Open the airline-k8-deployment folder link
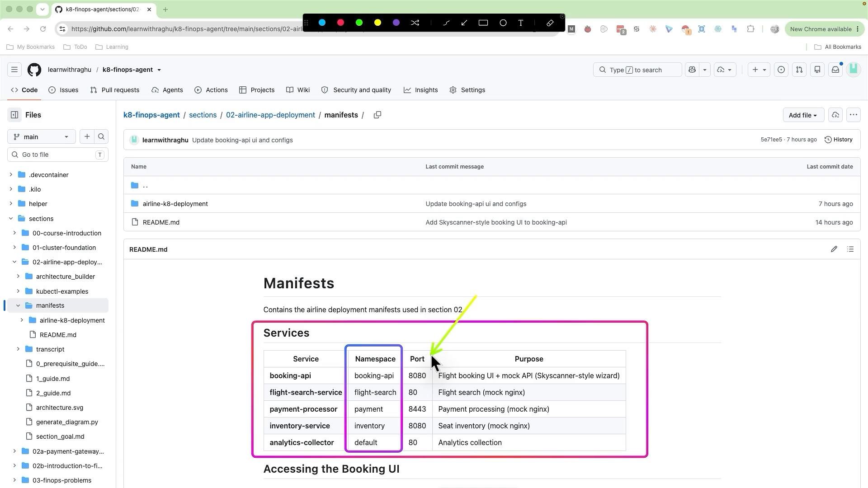Viewport: 868px width, 488px height. pos(175,204)
